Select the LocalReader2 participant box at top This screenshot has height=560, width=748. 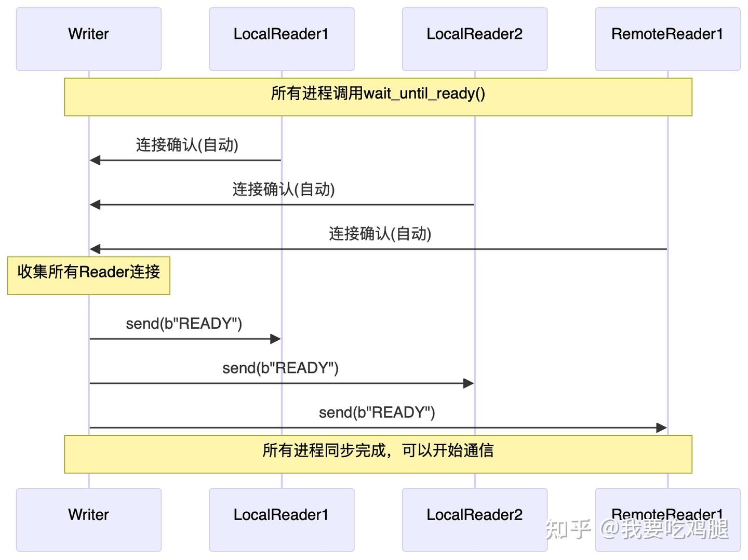474,38
